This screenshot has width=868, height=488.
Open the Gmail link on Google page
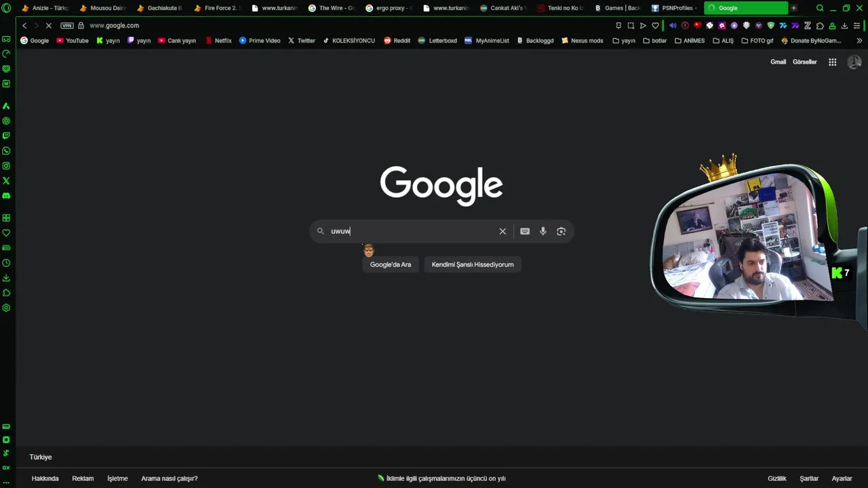tap(778, 62)
